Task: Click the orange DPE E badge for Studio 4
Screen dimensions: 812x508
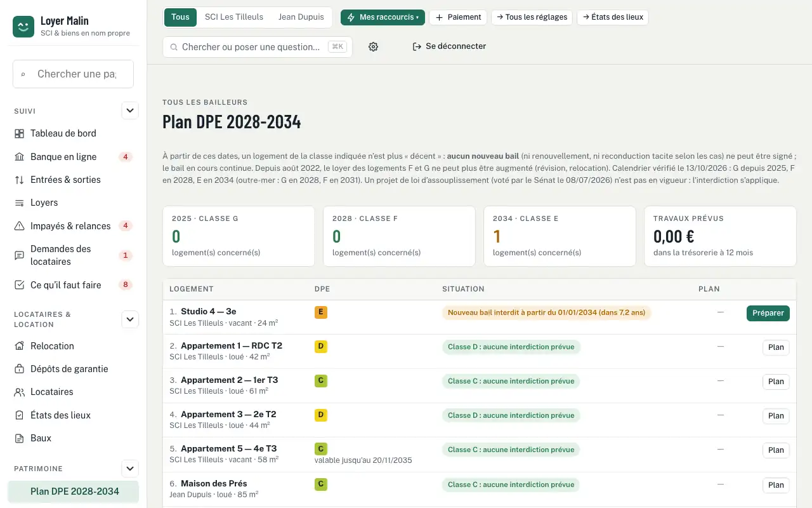Action: (321, 312)
